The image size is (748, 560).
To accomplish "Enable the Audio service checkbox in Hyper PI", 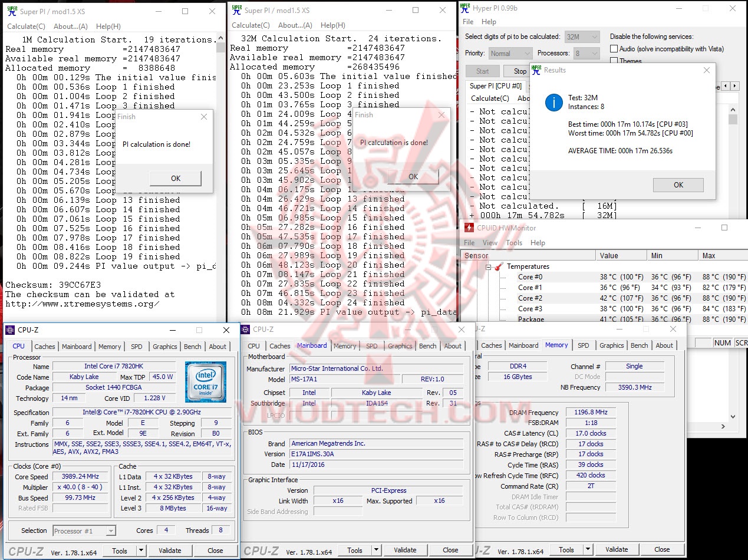I will pyautogui.click(x=614, y=49).
